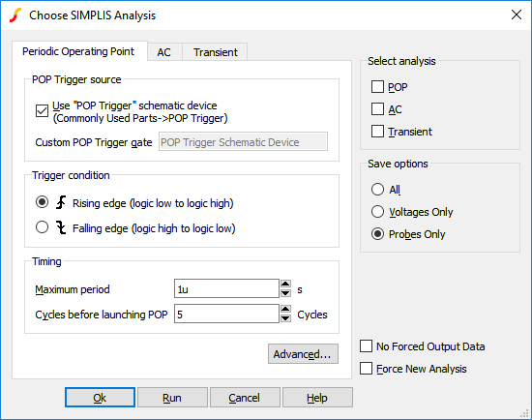Open the Transient tab
Viewport: 532px width, 420px height.
pos(215,52)
